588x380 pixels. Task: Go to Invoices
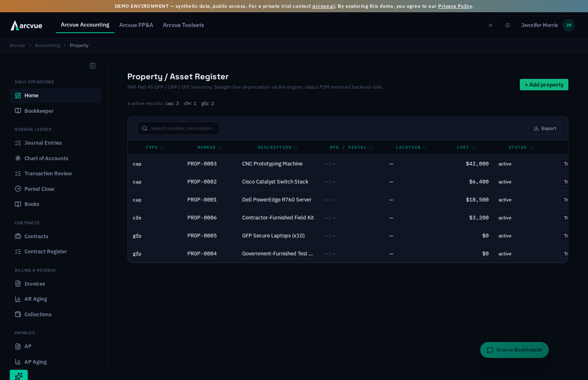[x=55, y=284]
